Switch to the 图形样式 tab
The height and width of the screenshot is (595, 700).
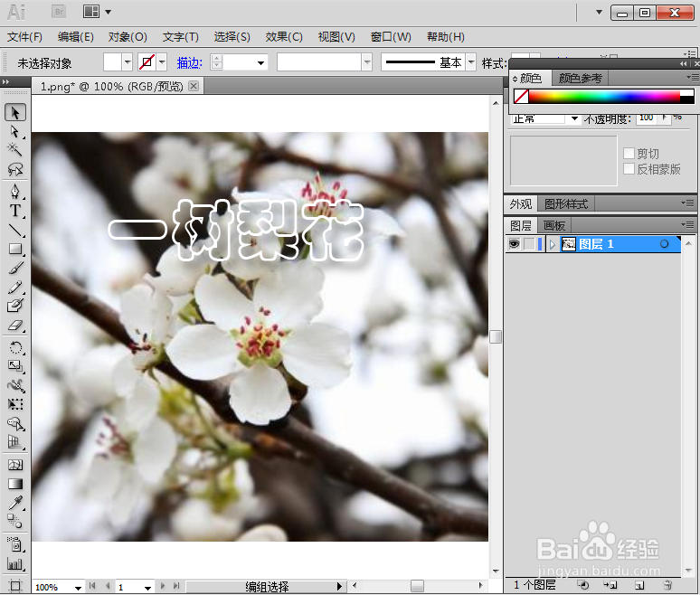click(566, 204)
